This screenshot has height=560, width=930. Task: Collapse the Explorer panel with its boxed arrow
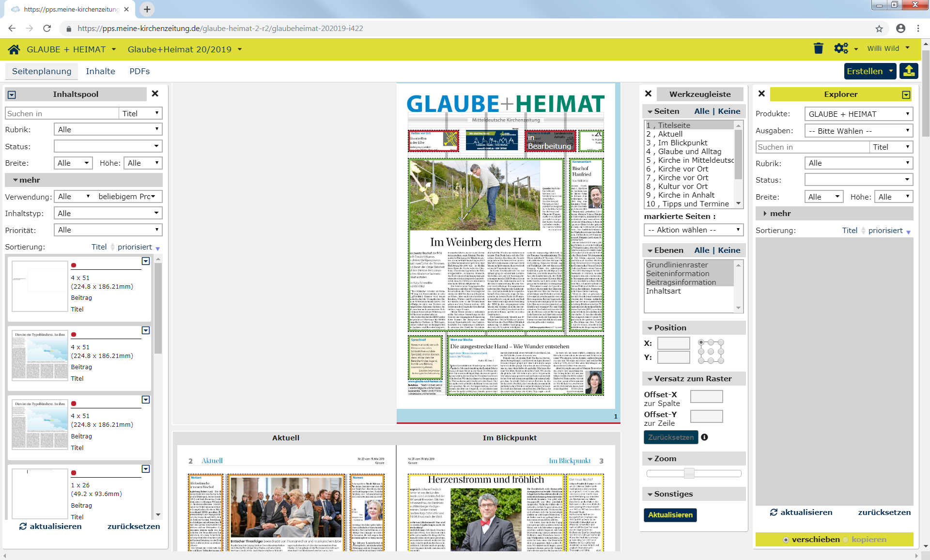[x=906, y=95]
